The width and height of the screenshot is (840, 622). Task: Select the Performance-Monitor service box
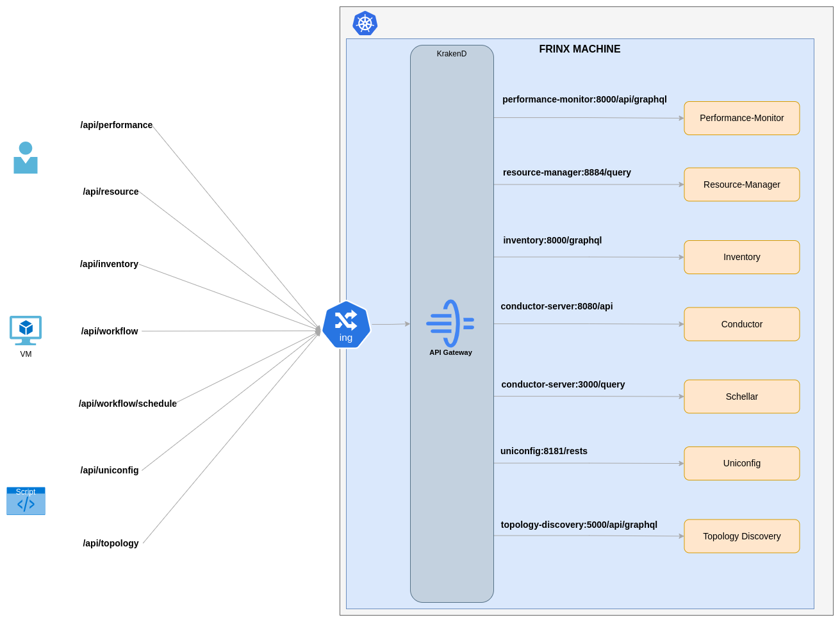(x=742, y=118)
